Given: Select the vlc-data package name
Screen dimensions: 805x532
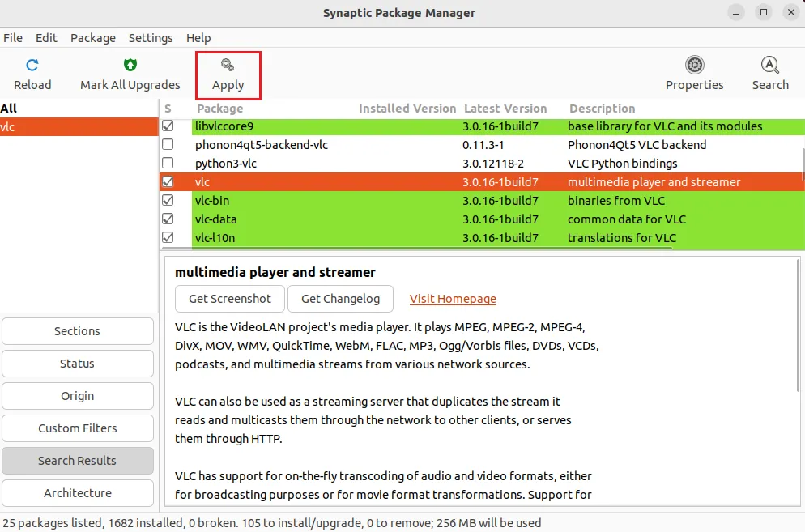Looking at the screenshot, I should click(215, 219).
